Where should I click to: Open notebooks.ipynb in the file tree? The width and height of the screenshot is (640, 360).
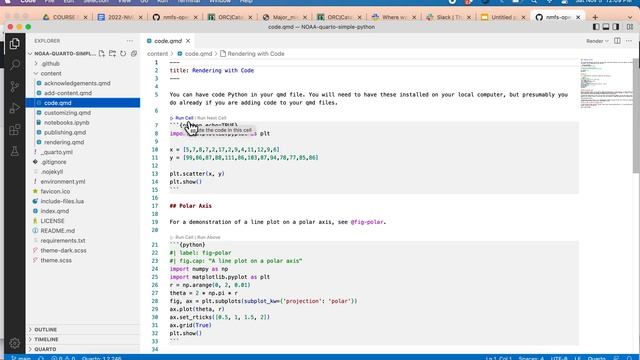67,122
